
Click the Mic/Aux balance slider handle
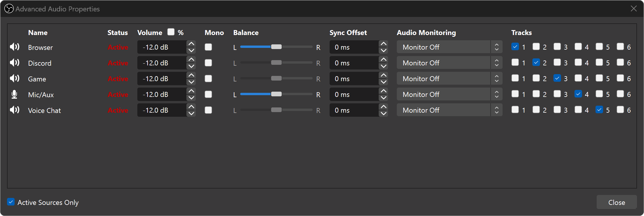276,94
